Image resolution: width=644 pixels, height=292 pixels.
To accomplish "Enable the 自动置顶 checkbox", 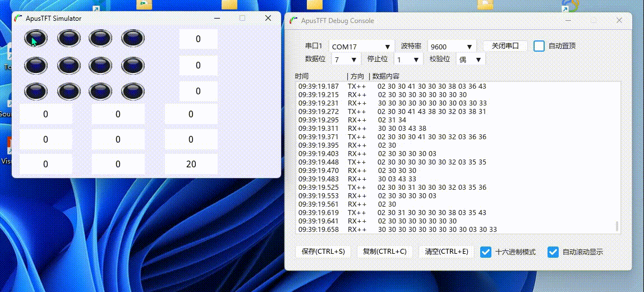I will [539, 45].
